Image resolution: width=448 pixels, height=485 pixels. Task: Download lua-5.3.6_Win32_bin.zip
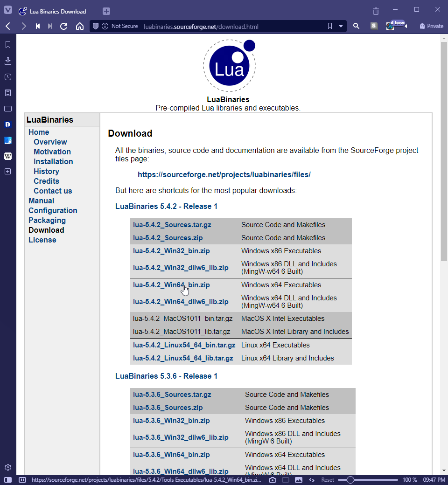pyautogui.click(x=171, y=421)
